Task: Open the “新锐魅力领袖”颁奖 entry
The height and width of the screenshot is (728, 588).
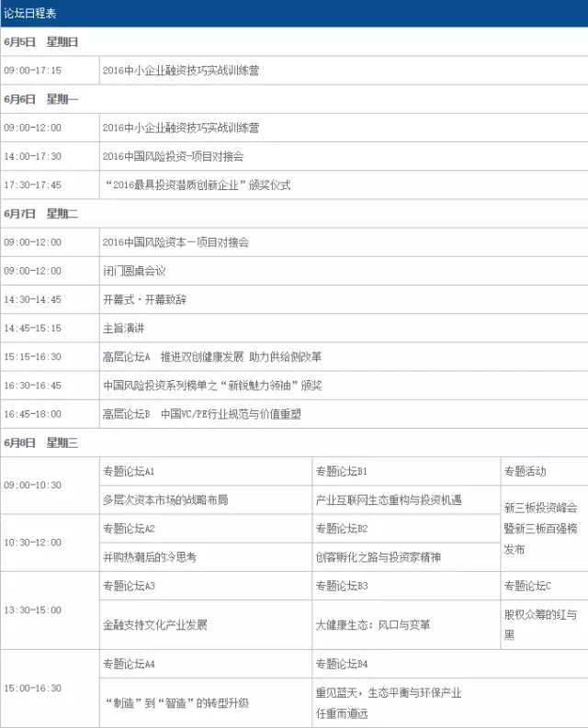Action: click(x=211, y=385)
